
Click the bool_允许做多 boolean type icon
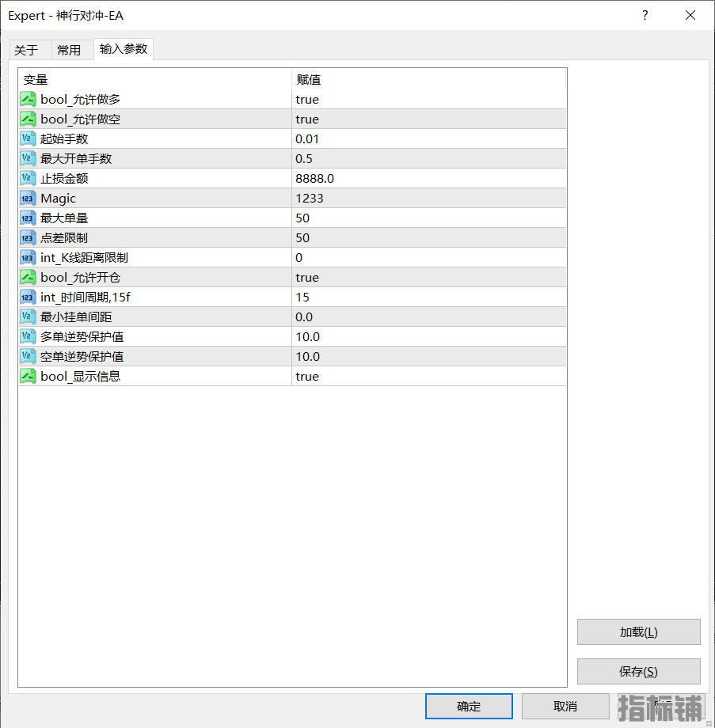28,99
